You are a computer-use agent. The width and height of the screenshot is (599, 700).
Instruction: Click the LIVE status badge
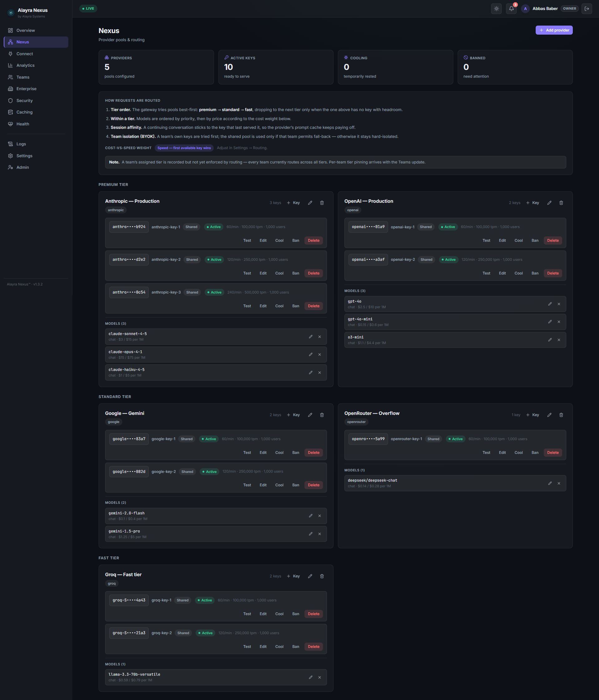pyautogui.click(x=88, y=8)
